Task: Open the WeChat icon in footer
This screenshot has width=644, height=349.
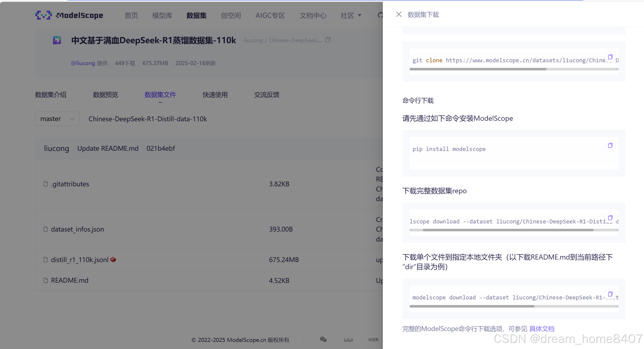Action: pyautogui.click(x=323, y=340)
